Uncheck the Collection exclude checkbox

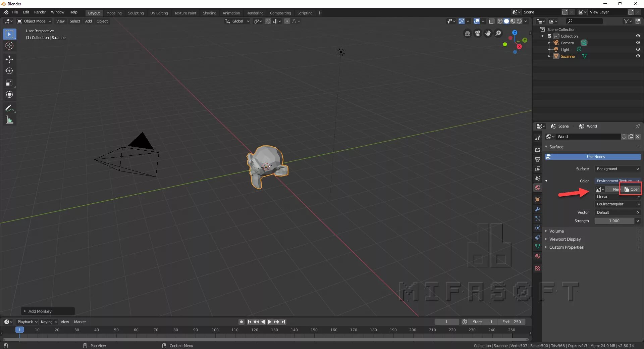coord(549,36)
